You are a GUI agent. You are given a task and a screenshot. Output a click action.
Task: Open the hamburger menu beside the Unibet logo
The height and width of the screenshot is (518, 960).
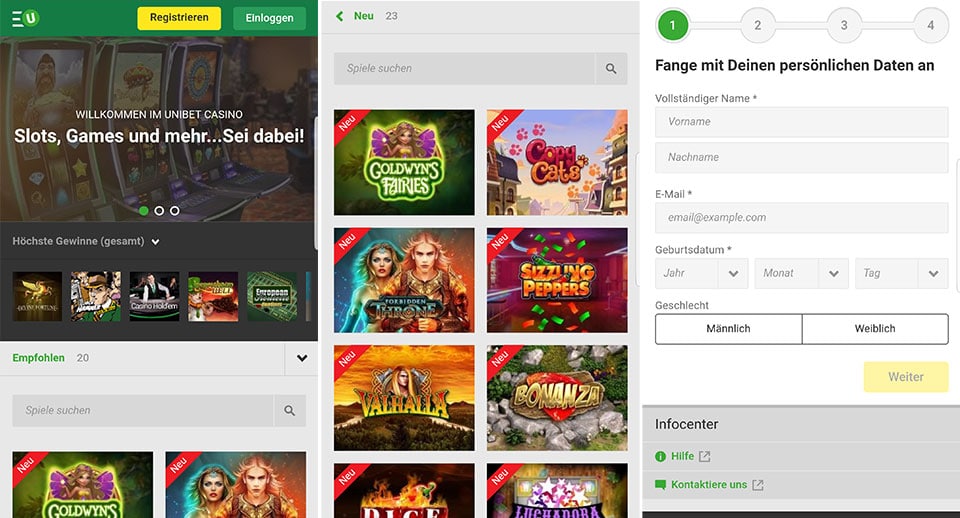coord(17,18)
